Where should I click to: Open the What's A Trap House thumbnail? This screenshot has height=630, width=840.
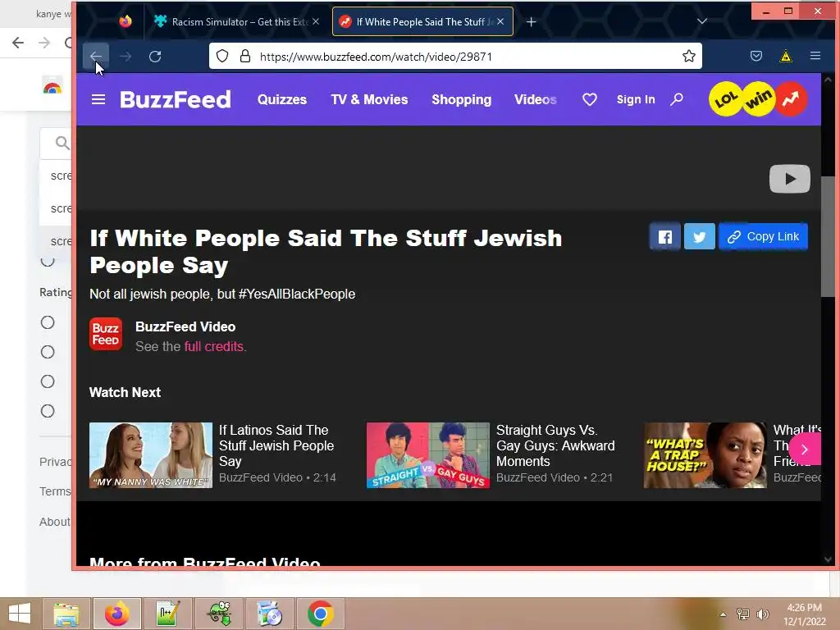(705, 455)
